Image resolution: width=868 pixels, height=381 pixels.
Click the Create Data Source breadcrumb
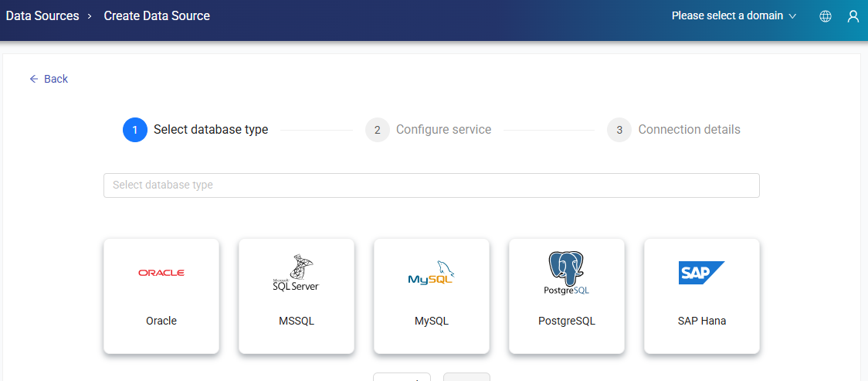(x=157, y=15)
